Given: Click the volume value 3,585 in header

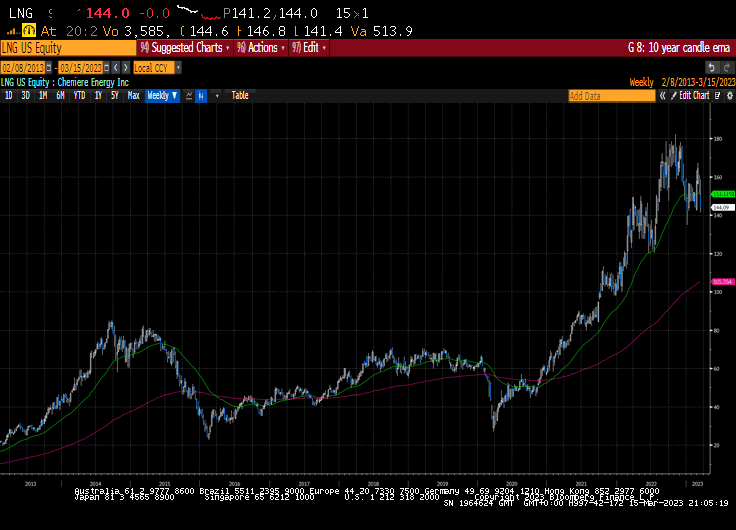Looking at the screenshot, I should click(x=146, y=31).
